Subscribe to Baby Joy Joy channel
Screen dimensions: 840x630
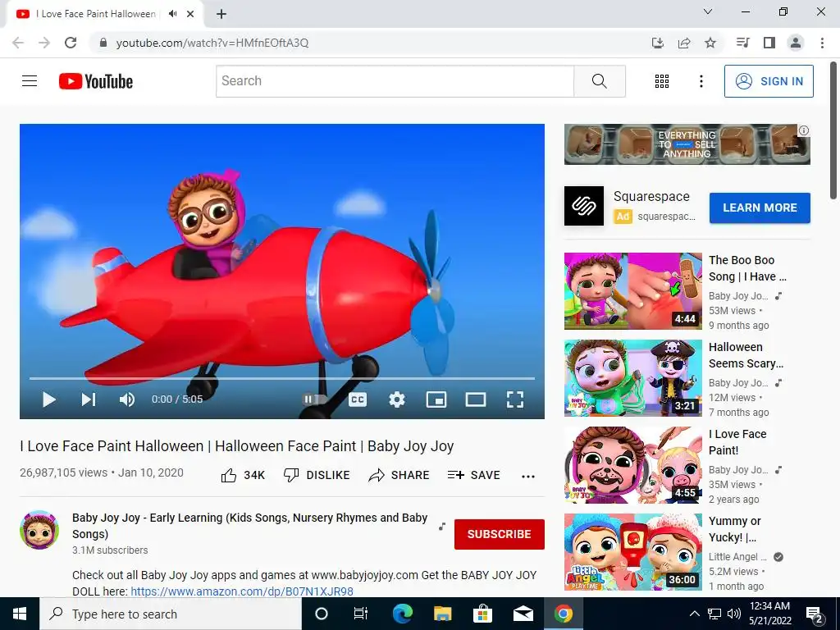click(500, 534)
